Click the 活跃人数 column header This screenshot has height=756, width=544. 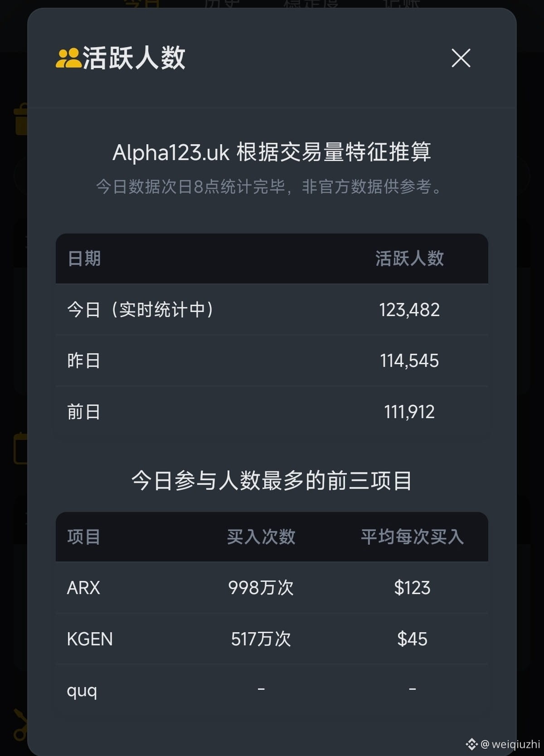(409, 259)
